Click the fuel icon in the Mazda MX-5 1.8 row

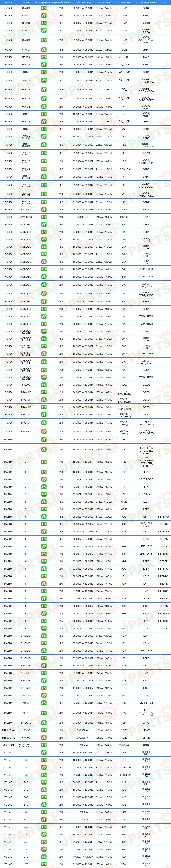coord(44,703)
